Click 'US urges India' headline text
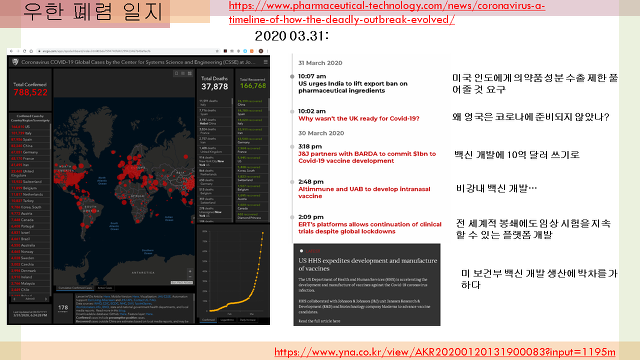 coord(353,87)
